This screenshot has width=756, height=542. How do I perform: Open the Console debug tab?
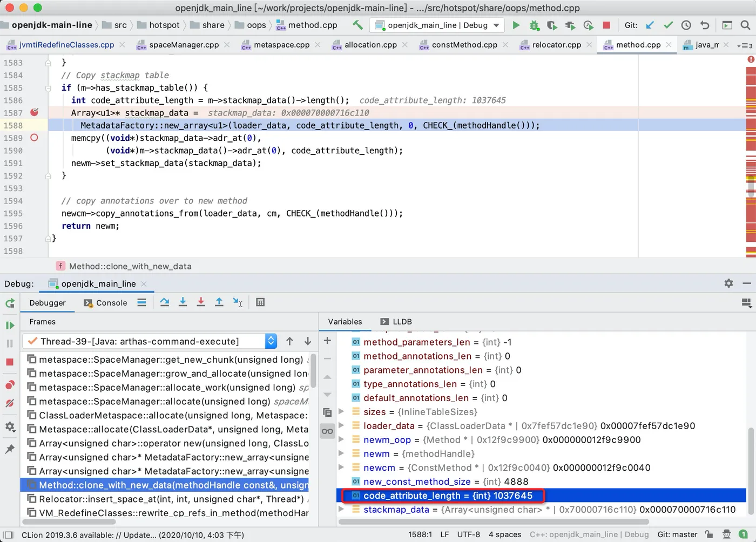click(x=105, y=303)
